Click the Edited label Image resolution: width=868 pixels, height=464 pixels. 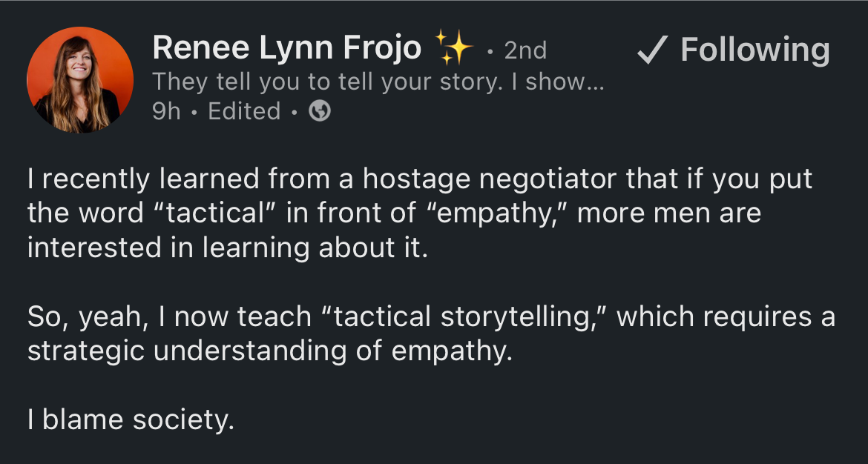pos(244,111)
